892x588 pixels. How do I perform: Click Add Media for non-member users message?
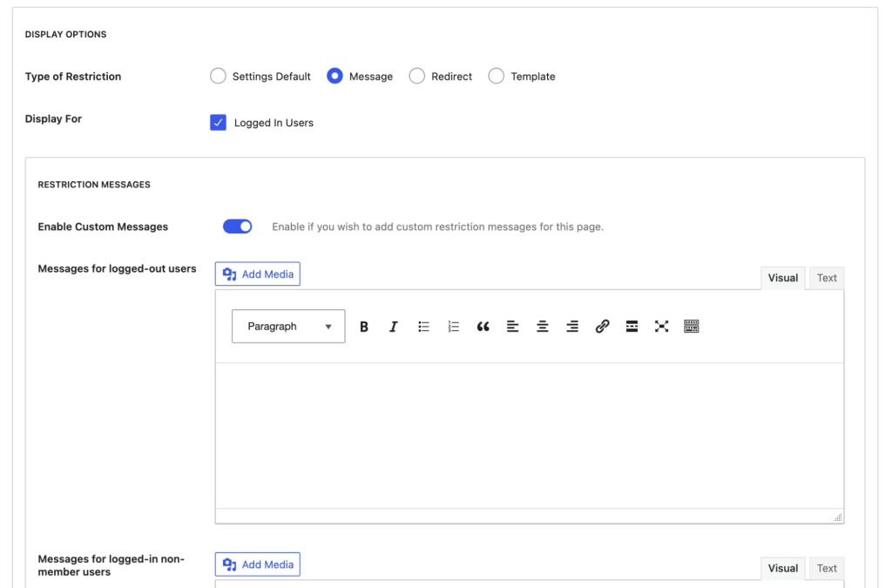pyautogui.click(x=257, y=564)
